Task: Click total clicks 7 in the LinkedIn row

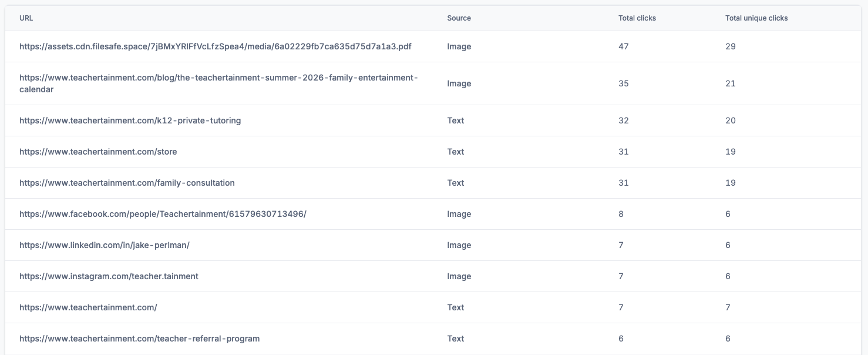Action: pos(621,245)
